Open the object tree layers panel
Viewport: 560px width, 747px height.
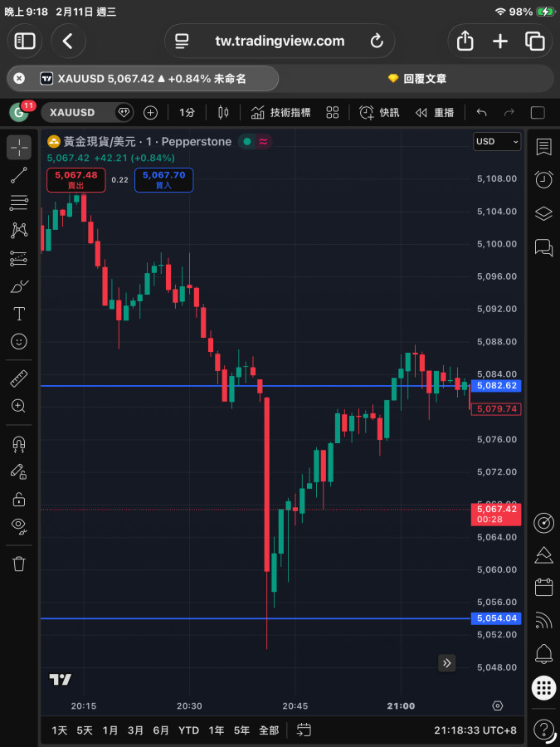tap(543, 213)
